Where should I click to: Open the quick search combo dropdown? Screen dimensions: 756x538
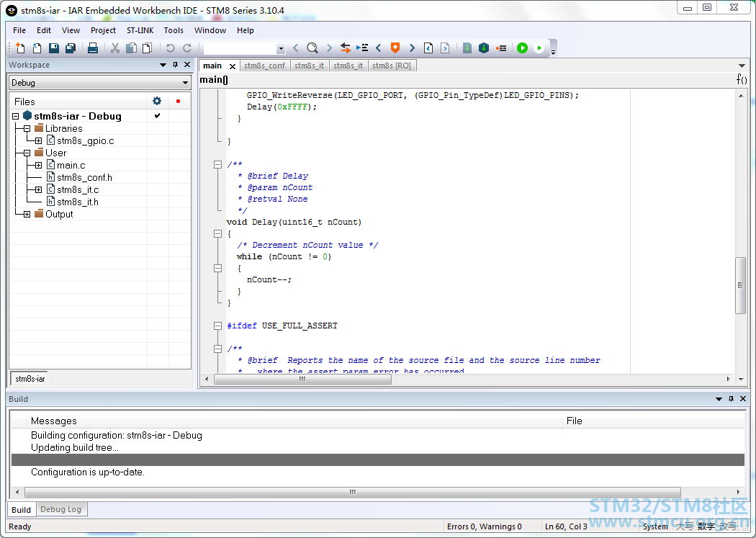[x=281, y=48]
